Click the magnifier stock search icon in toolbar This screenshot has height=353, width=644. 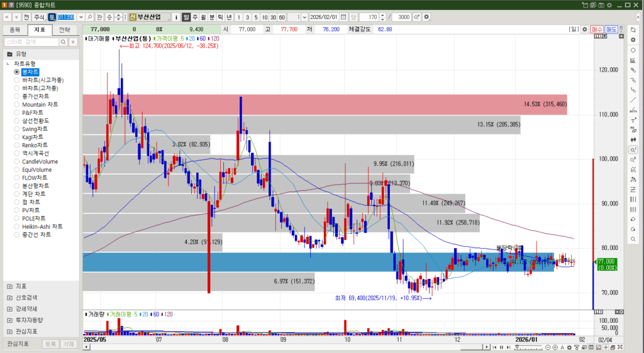coord(90,16)
